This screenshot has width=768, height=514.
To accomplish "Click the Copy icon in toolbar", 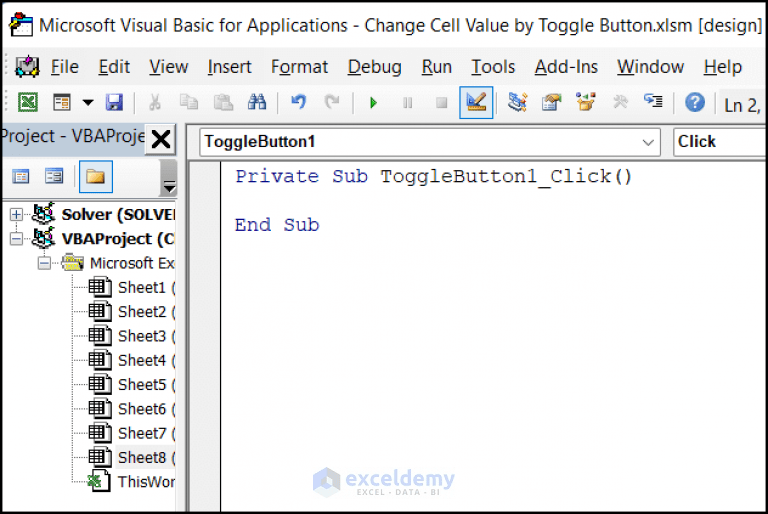I will point(189,102).
